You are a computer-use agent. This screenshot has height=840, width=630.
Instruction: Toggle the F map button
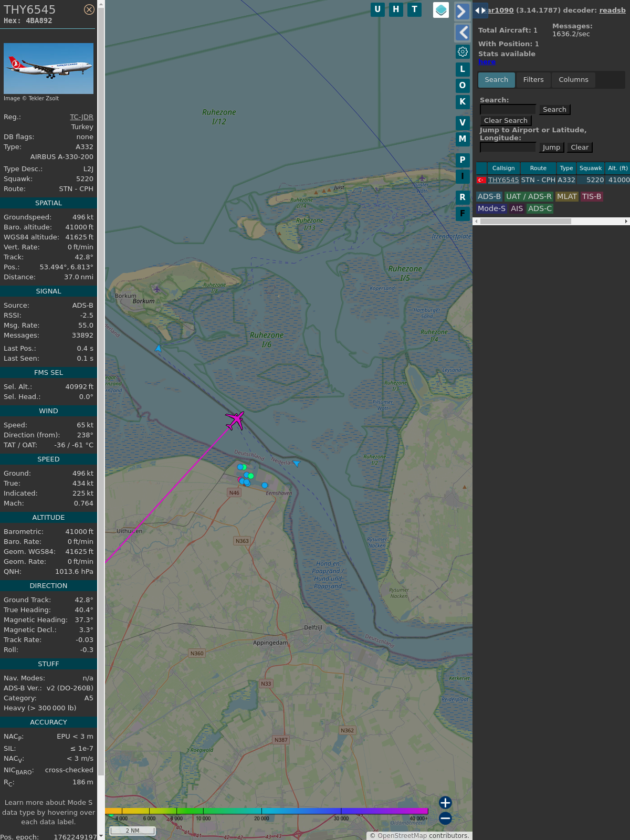coord(463,213)
